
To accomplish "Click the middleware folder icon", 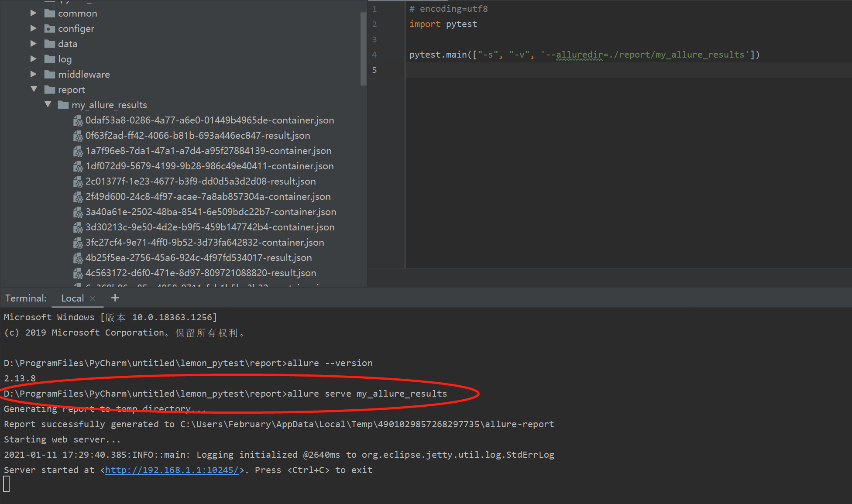I will point(50,75).
